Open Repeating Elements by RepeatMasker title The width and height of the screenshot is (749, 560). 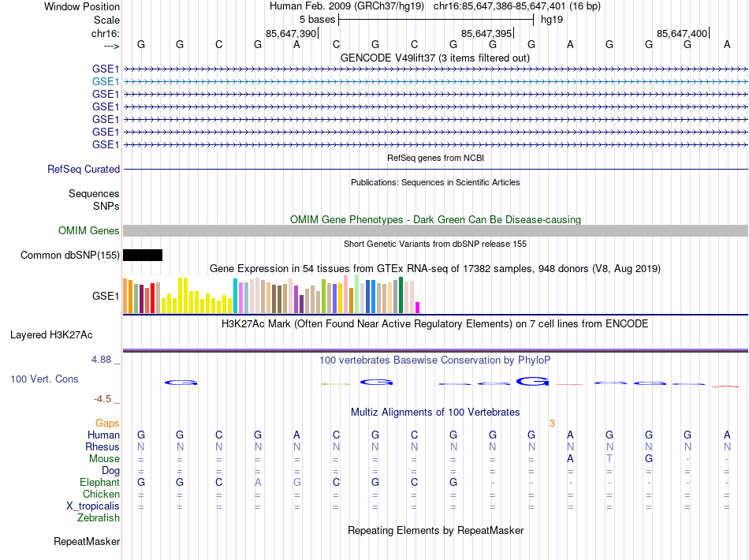click(x=435, y=530)
